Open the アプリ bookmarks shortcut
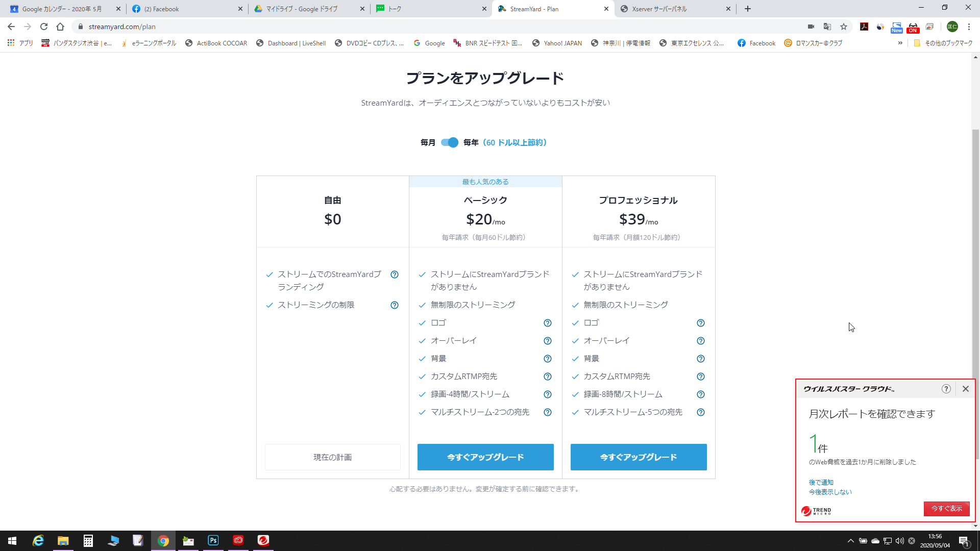Viewport: 980px width, 551px height. pyautogui.click(x=20, y=43)
